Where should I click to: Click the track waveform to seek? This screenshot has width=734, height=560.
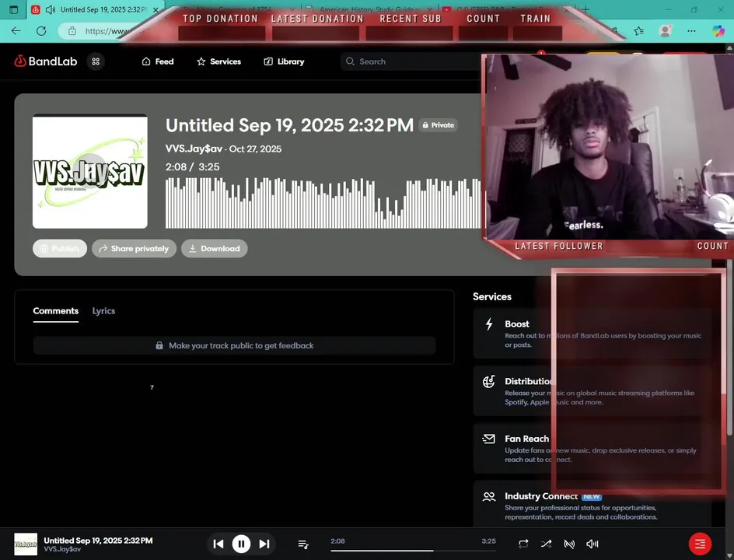[x=323, y=203]
